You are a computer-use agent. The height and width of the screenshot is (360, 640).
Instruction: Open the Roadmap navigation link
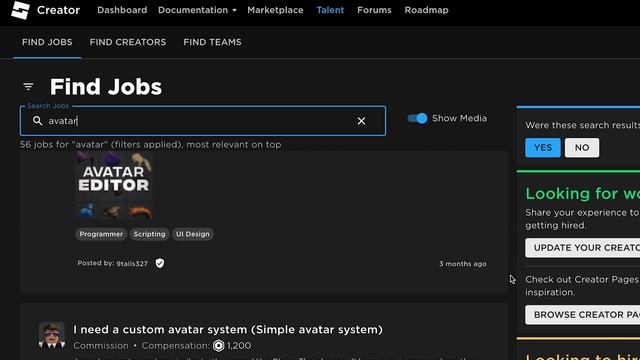426,10
